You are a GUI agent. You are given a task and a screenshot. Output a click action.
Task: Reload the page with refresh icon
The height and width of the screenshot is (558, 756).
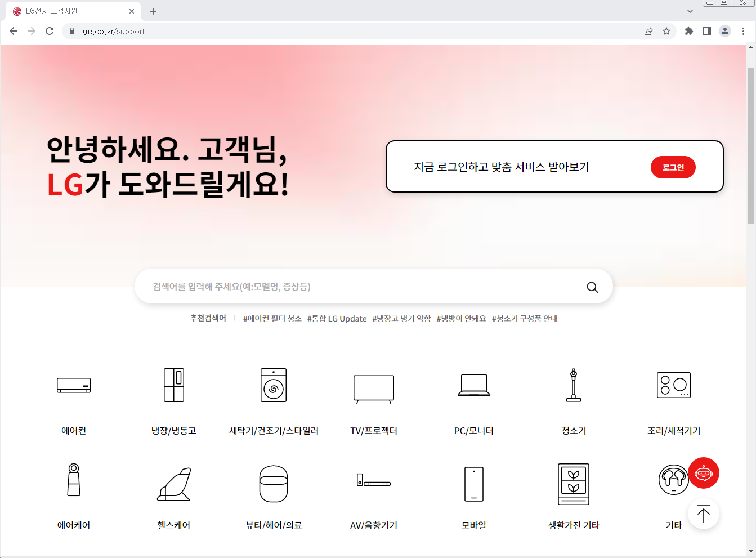click(50, 31)
